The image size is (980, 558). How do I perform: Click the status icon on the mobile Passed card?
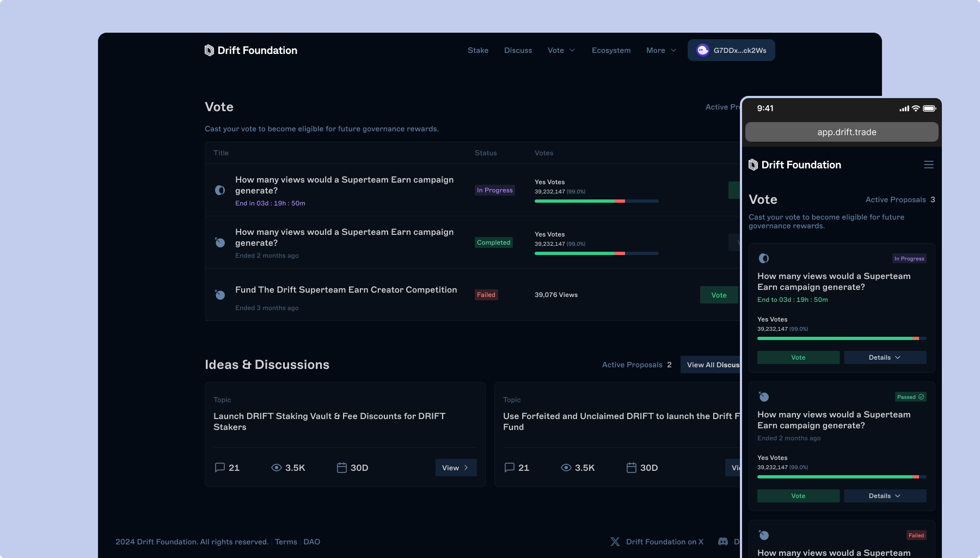[764, 397]
